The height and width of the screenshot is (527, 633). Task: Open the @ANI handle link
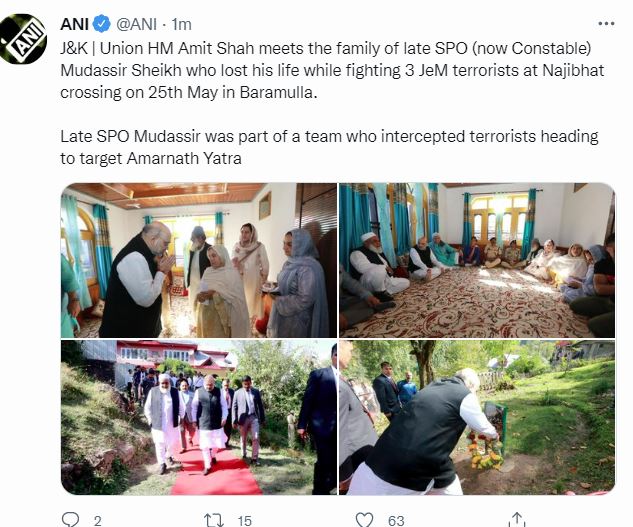pyautogui.click(x=136, y=25)
